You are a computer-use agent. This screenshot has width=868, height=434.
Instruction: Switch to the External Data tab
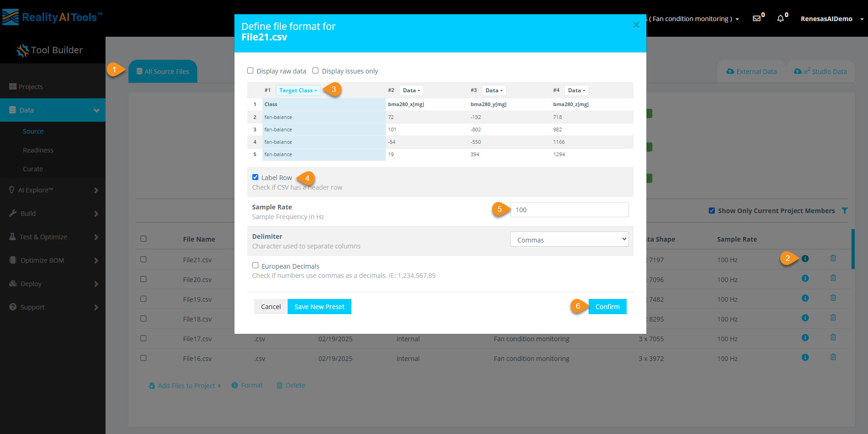pyautogui.click(x=751, y=72)
